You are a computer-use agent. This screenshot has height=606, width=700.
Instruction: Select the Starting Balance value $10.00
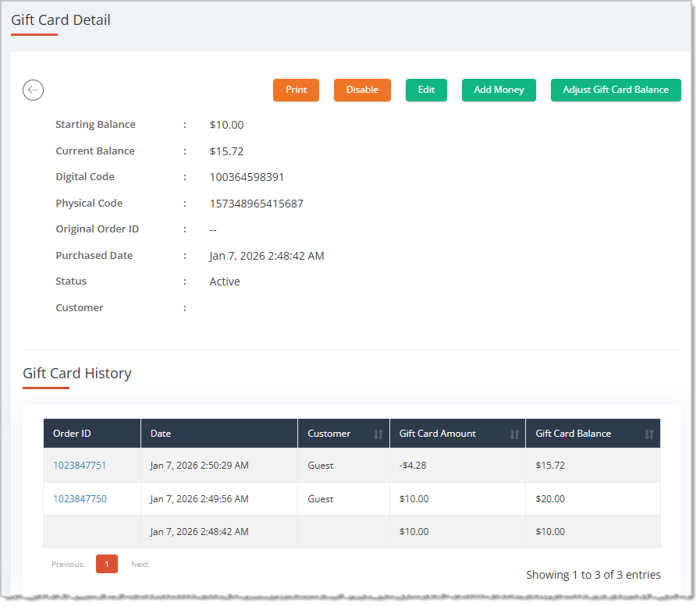click(226, 125)
